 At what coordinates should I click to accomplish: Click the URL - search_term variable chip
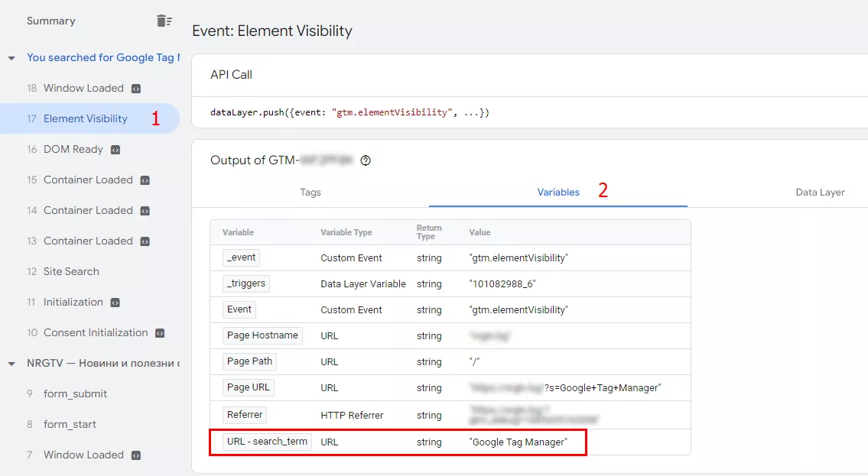pyautogui.click(x=267, y=442)
